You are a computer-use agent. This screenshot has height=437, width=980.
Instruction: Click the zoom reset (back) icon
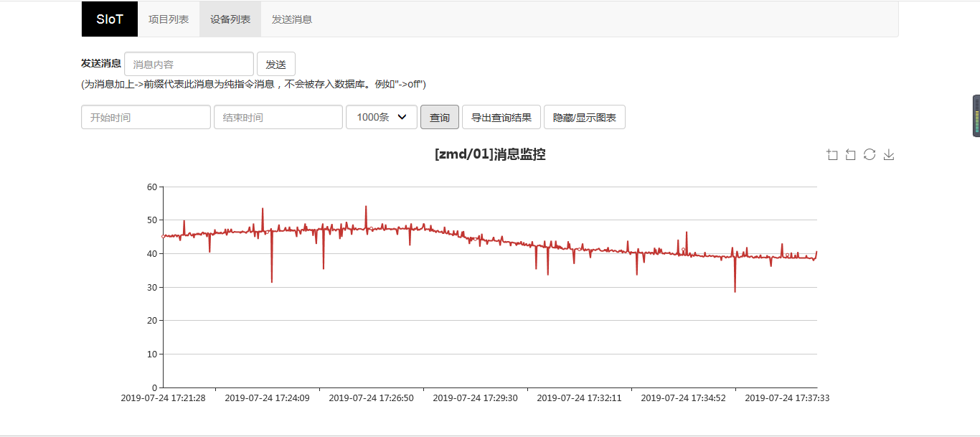click(851, 155)
